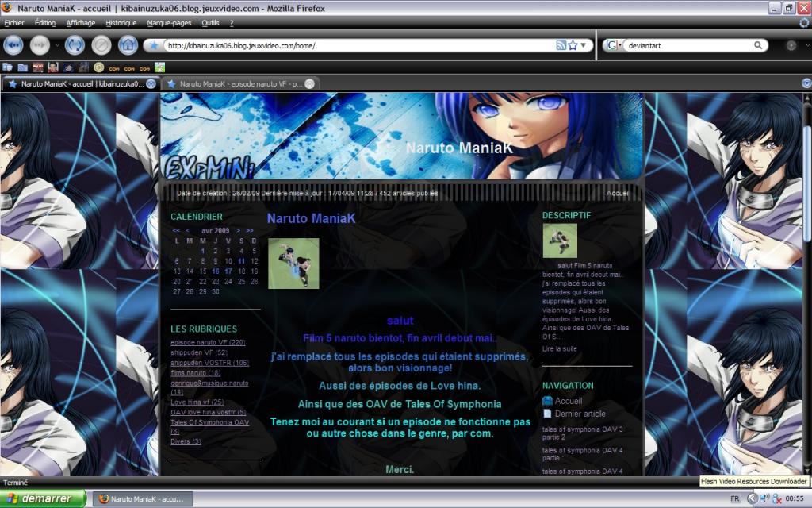Open the Outils menu
The width and height of the screenshot is (812, 508).
(x=210, y=23)
